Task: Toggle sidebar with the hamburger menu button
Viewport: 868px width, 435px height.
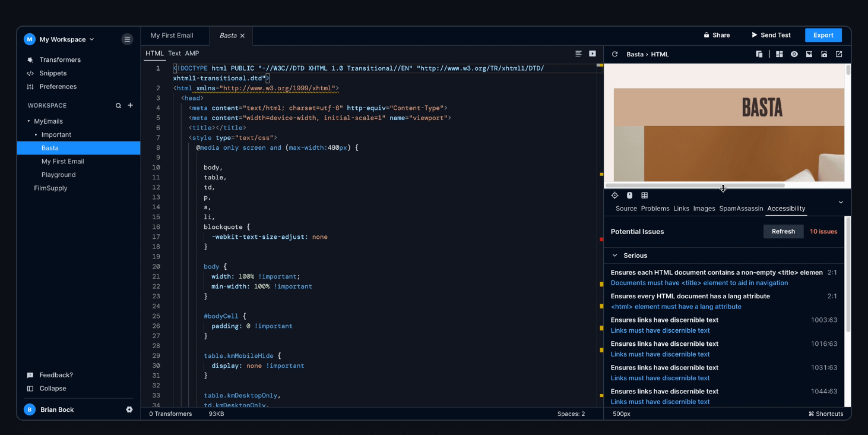Action: click(x=127, y=39)
